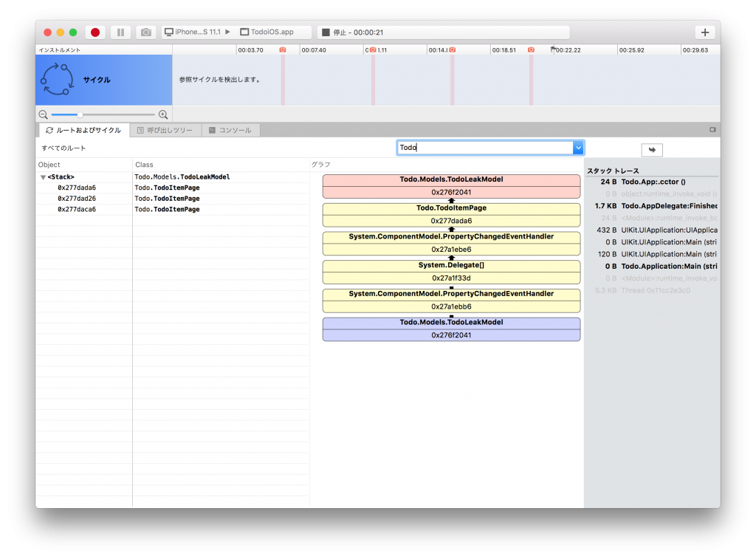Select PropertyChangedEventHandler node 0x27a1ebe6
Screen dimensions: 756x559
451,244
